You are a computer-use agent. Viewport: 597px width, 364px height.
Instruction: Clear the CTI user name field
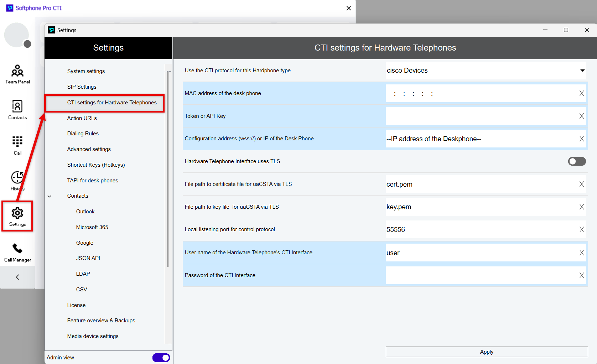pos(581,253)
